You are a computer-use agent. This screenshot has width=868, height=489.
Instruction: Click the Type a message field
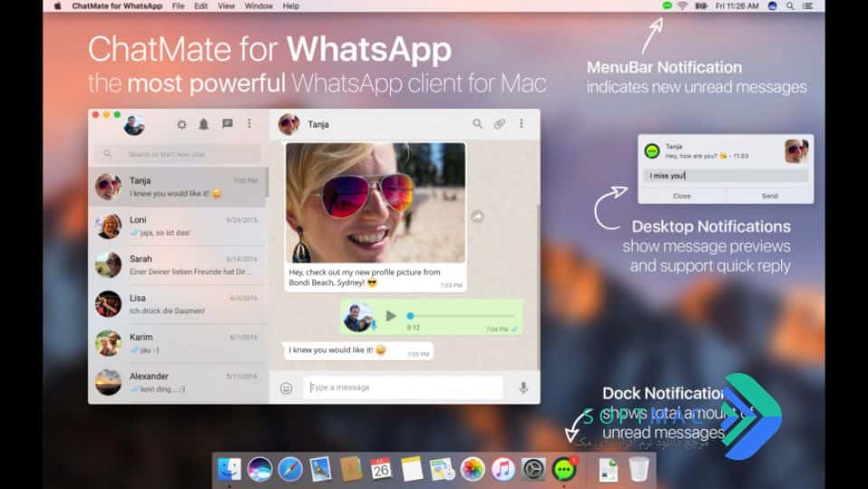403,388
